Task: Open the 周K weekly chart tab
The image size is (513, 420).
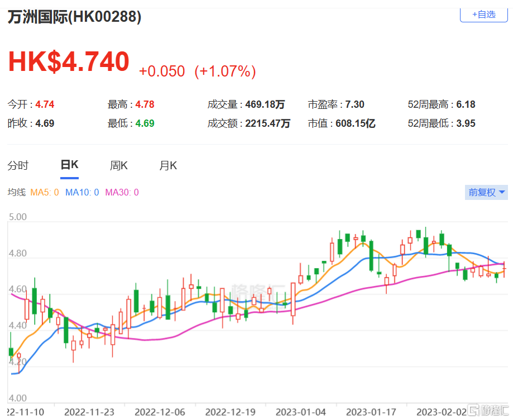Action: (x=118, y=166)
